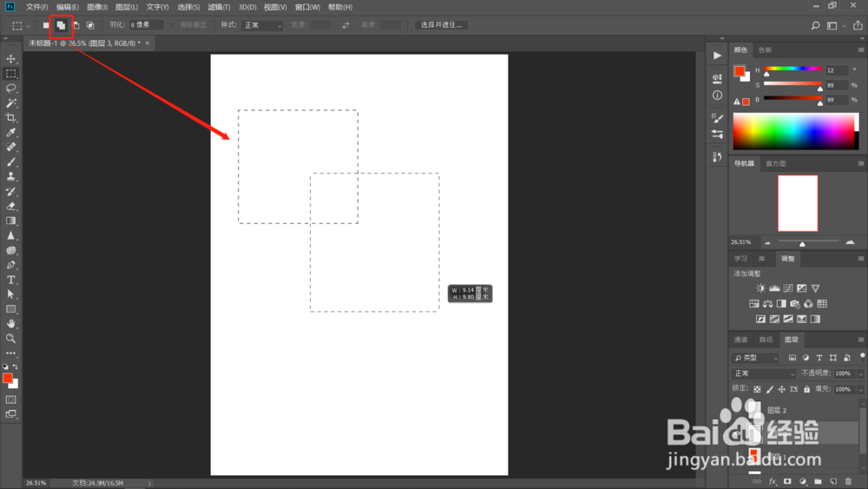
Task: Open the 文件(F) menu
Action: pos(37,7)
